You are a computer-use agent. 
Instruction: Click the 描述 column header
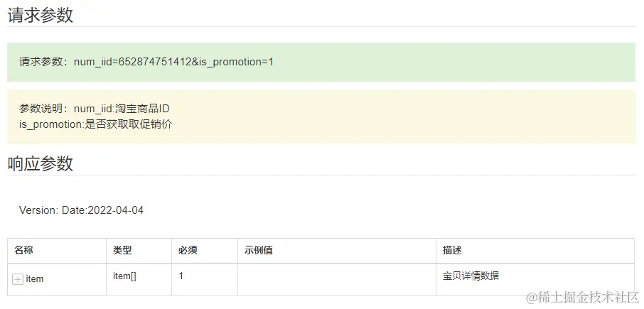(x=452, y=251)
